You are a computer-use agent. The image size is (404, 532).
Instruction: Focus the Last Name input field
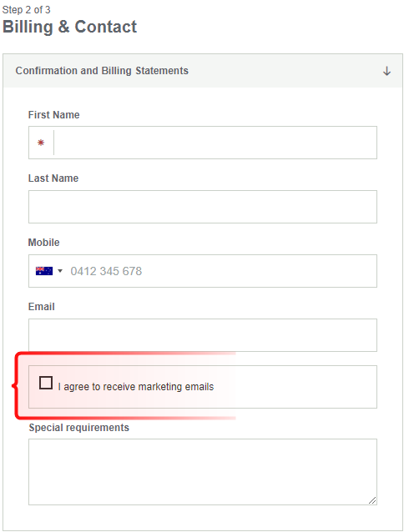coord(203,207)
